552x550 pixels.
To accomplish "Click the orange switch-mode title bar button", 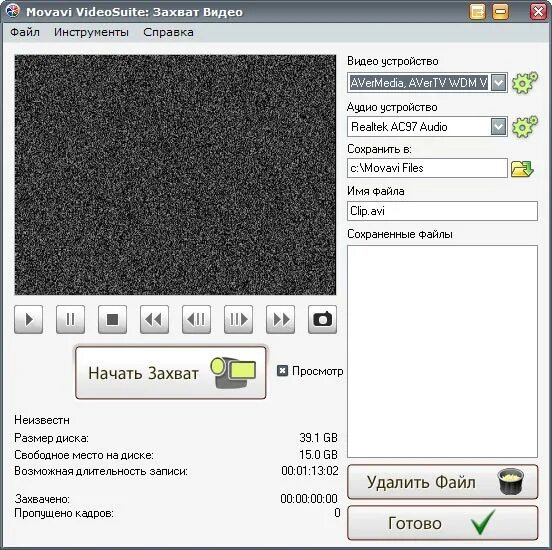I will tap(477, 12).
